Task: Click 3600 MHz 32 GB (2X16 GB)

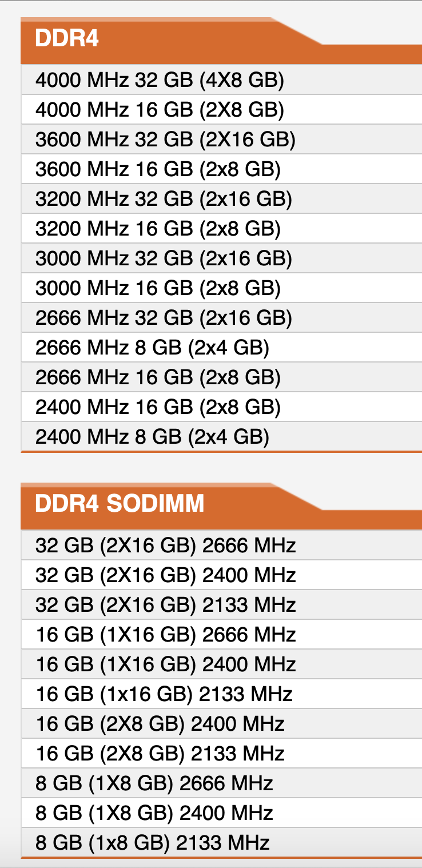Action: tap(165, 140)
